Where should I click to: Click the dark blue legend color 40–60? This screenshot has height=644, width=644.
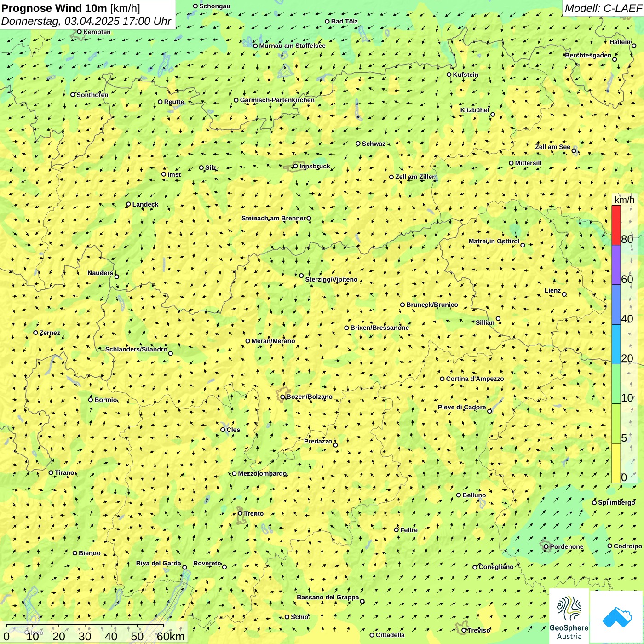coord(616,305)
